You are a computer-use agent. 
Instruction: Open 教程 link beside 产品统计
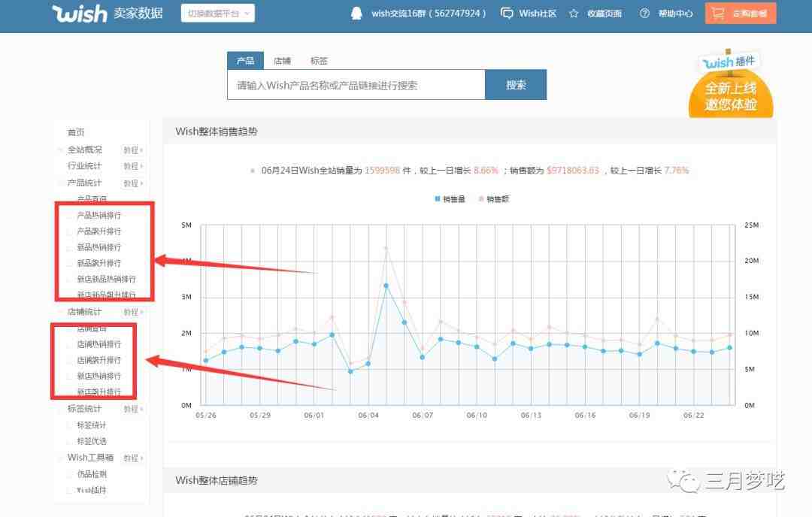coord(132,183)
